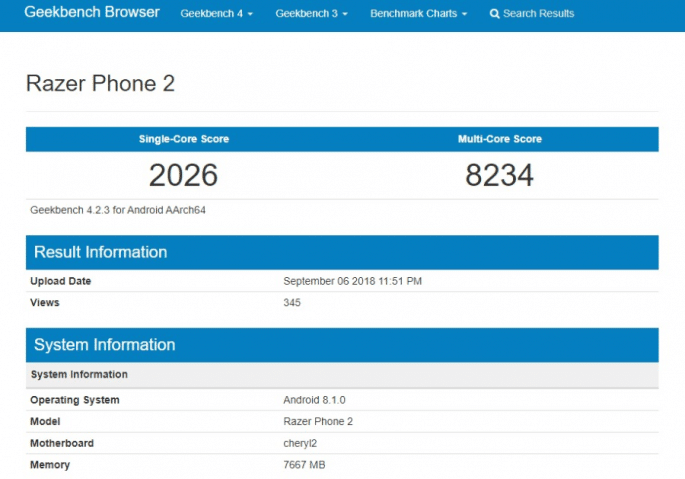Click the Android 8.1.0 operating system value

[315, 400]
